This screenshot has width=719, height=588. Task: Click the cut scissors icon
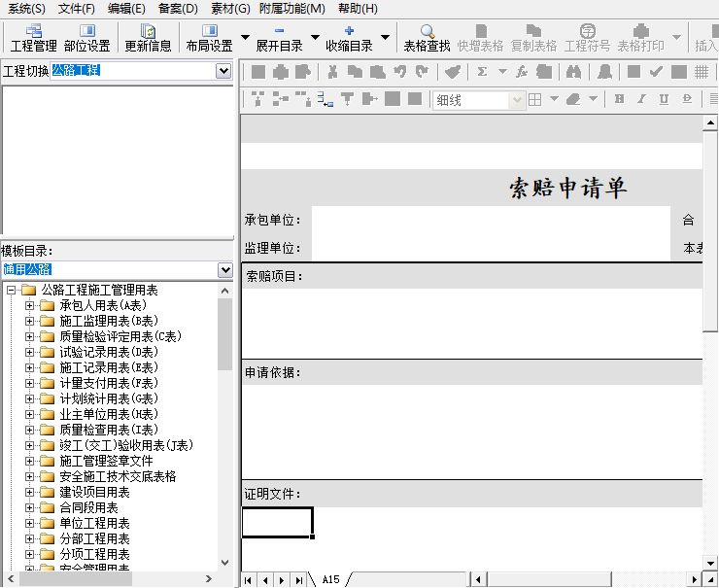333,72
